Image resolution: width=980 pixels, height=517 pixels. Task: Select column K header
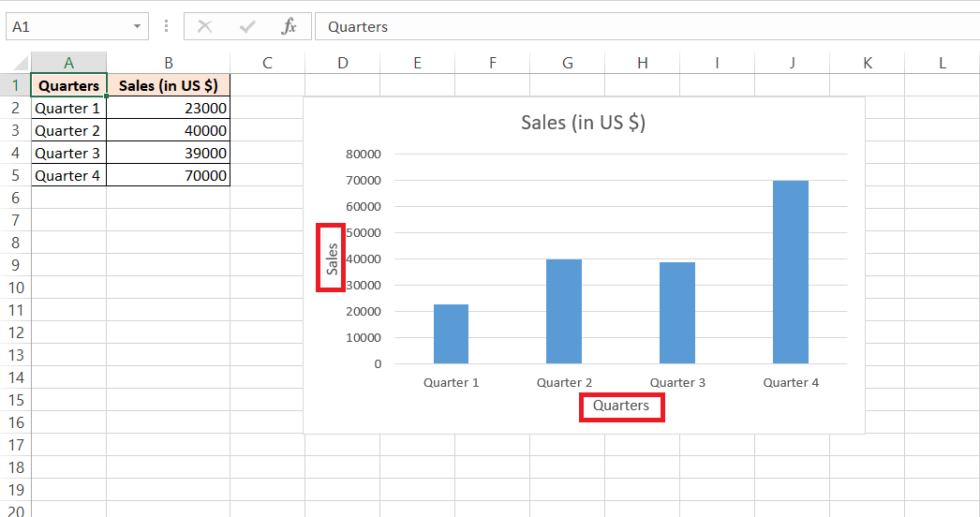point(868,63)
